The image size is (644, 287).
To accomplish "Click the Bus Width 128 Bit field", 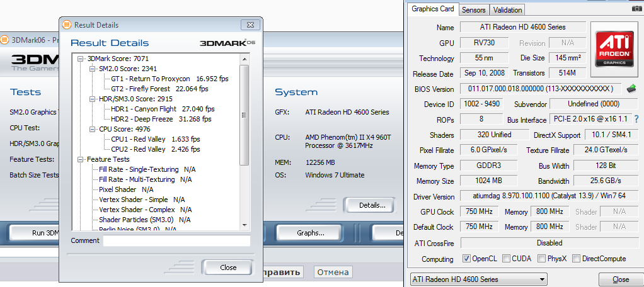I will pos(606,166).
